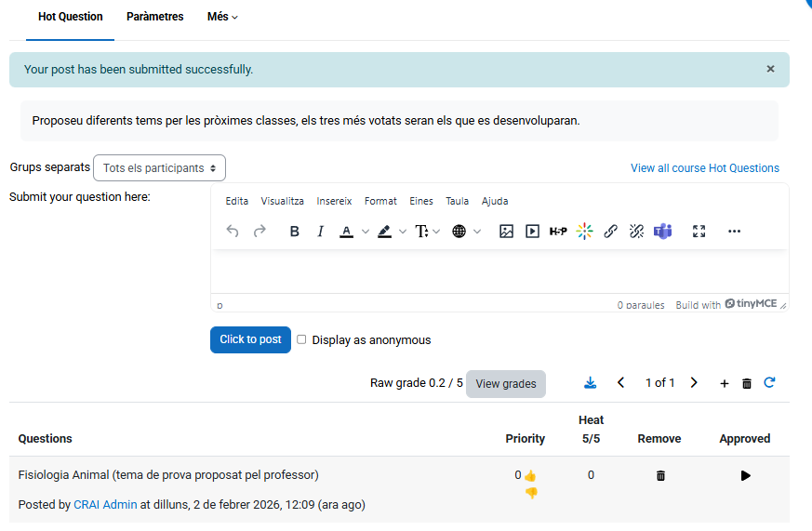Switch to the Paràmetres tab
This screenshot has width=812, height=531.
click(x=155, y=17)
